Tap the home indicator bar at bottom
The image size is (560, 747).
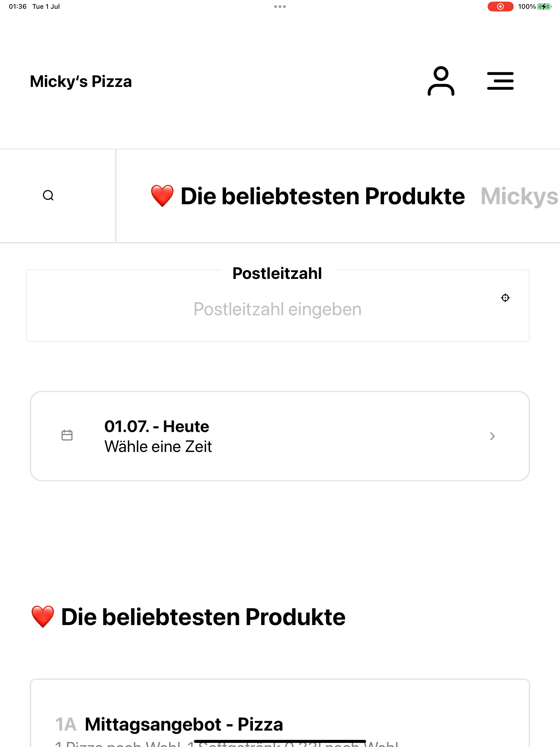pyautogui.click(x=280, y=741)
